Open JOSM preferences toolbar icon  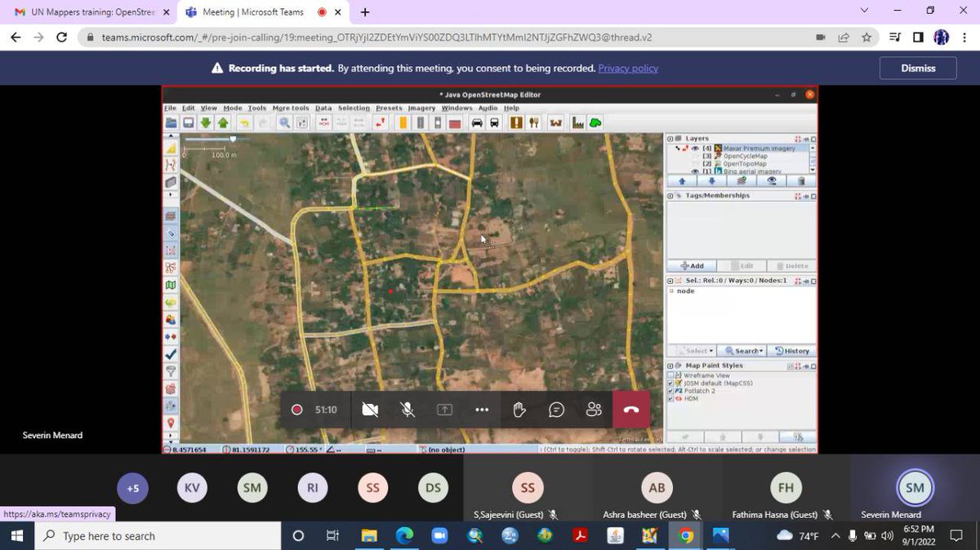point(302,123)
